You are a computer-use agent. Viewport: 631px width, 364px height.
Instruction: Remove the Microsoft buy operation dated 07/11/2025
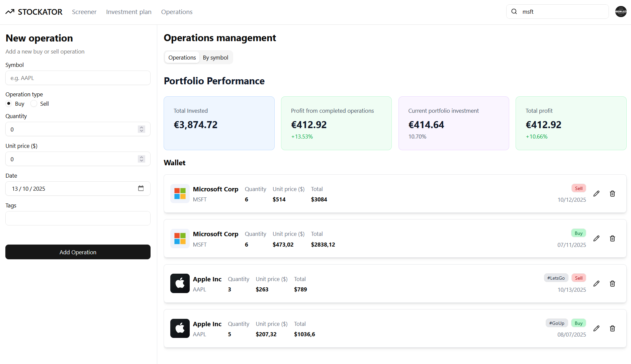tap(613, 238)
